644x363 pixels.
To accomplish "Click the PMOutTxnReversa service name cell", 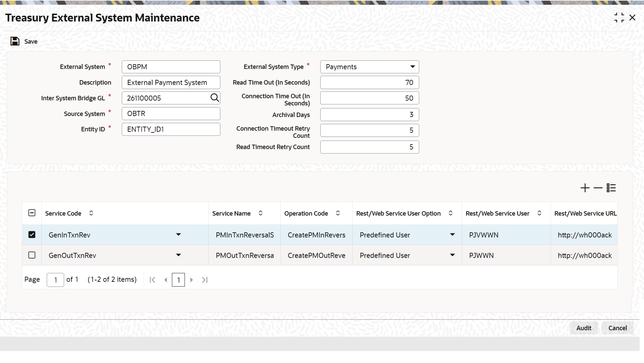I will pos(245,255).
